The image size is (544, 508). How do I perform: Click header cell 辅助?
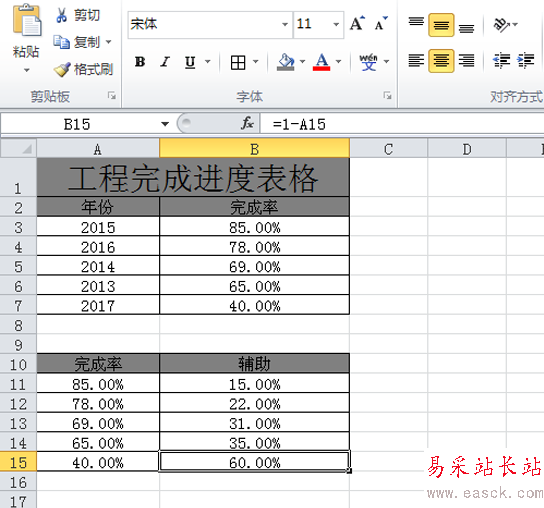click(255, 364)
